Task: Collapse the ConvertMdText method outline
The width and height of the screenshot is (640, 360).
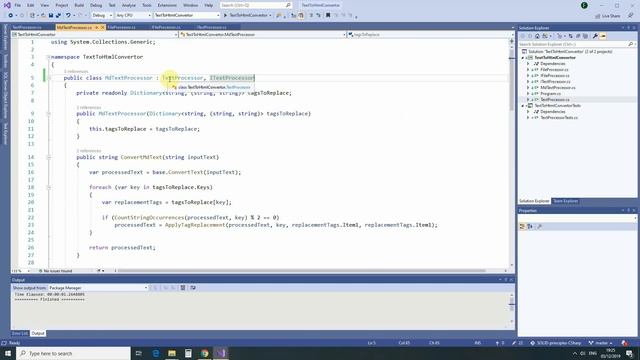Action: click(x=49, y=157)
